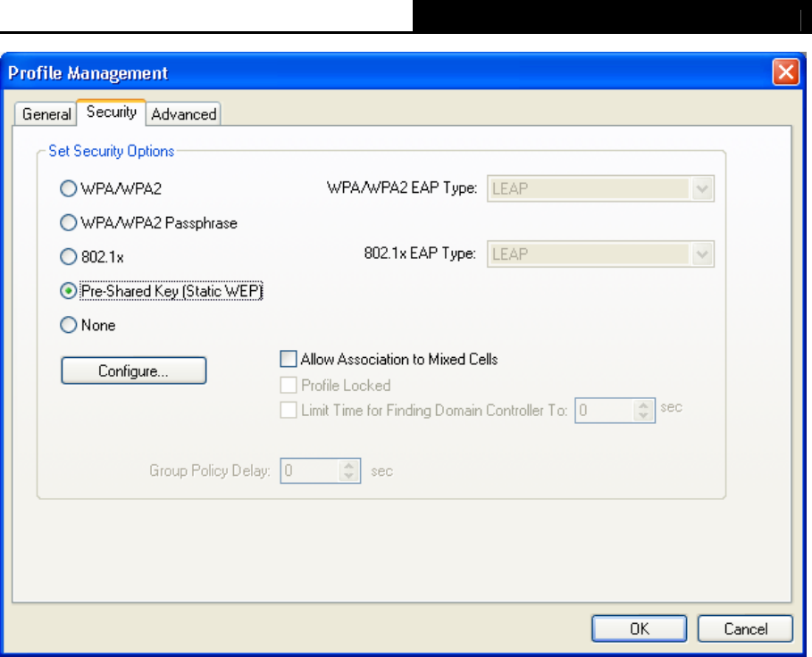Click the WPA/WPA2 EAP Type label
The height and width of the screenshot is (657, 812).
(x=402, y=187)
